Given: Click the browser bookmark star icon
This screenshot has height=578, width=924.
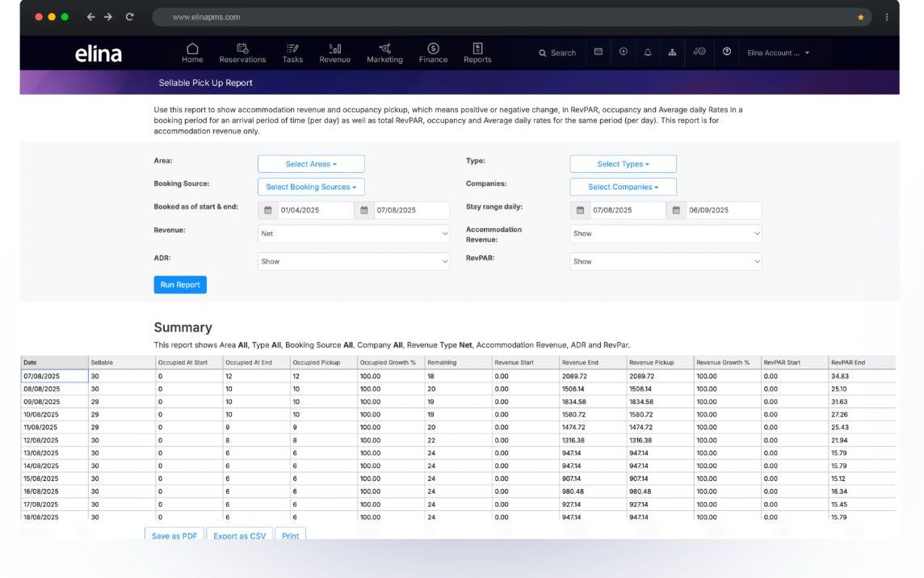Looking at the screenshot, I should 860,17.
